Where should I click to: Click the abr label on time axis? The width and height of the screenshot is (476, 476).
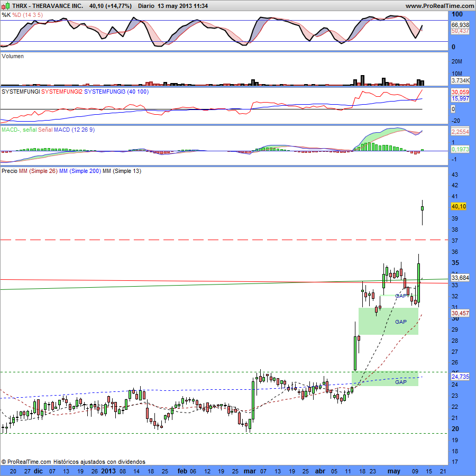[321, 471]
